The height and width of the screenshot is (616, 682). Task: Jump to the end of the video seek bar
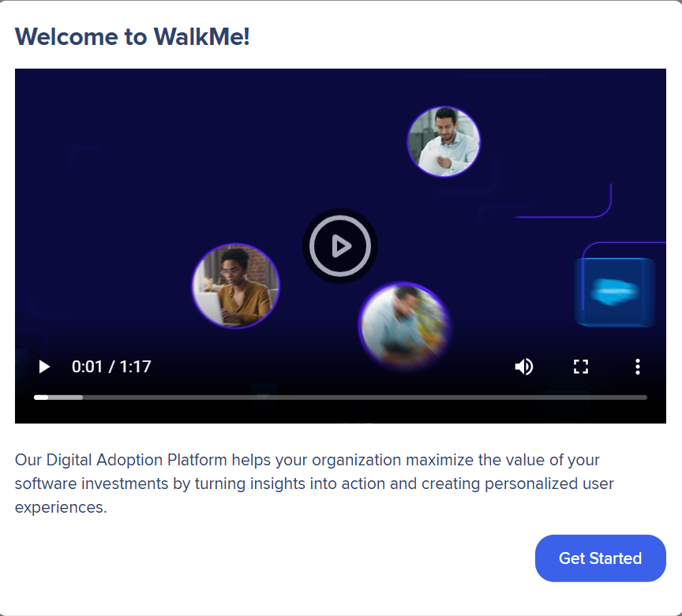click(645, 398)
